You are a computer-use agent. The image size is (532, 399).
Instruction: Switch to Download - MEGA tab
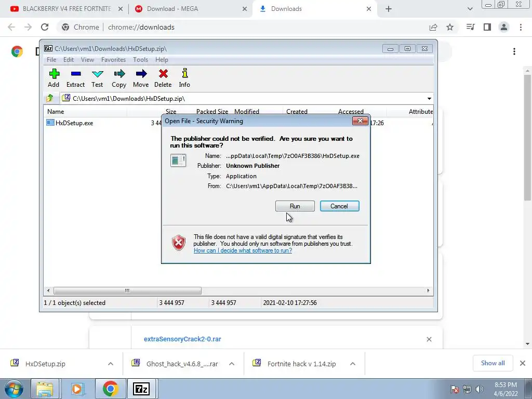(x=190, y=9)
